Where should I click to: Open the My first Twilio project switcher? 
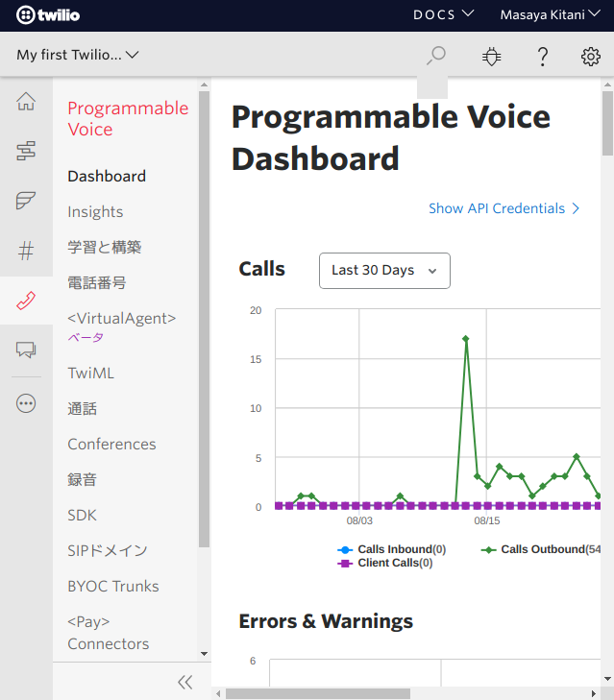pyautogui.click(x=78, y=55)
